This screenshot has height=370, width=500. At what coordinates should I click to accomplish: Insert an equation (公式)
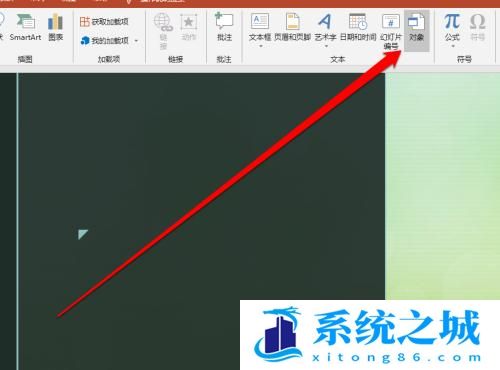452,27
